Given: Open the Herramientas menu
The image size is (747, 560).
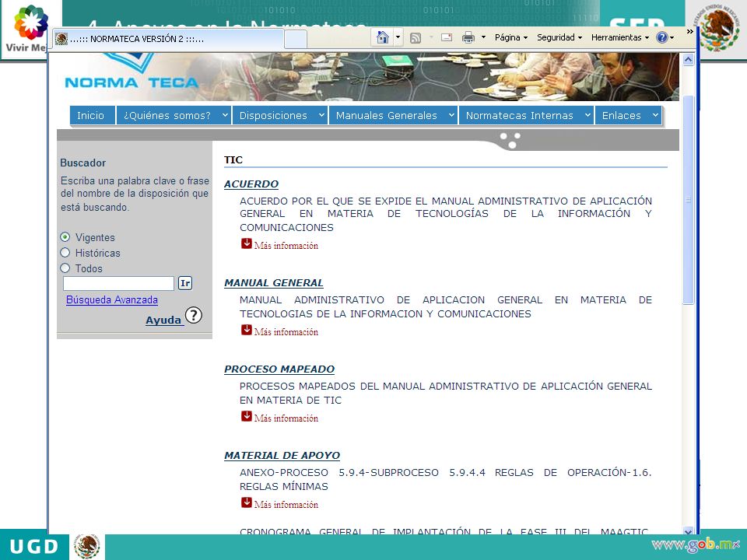Looking at the screenshot, I should [620, 37].
